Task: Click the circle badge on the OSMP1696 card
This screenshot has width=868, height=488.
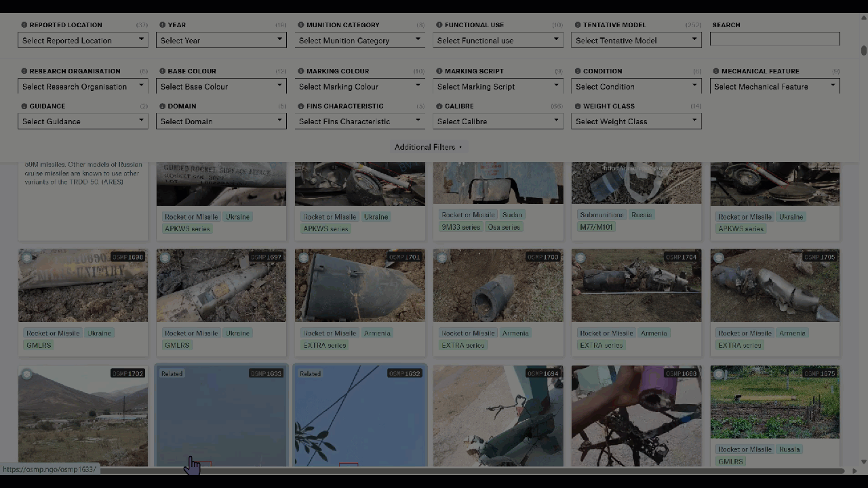Action: (26, 258)
